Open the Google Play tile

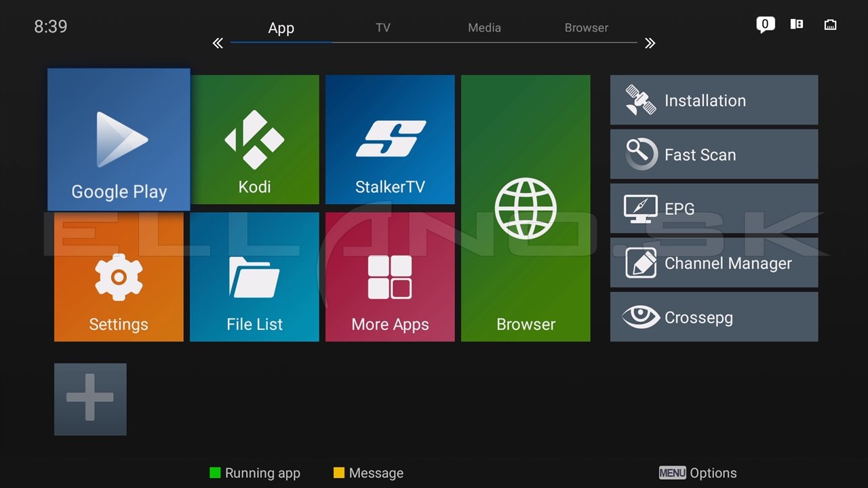(119, 140)
